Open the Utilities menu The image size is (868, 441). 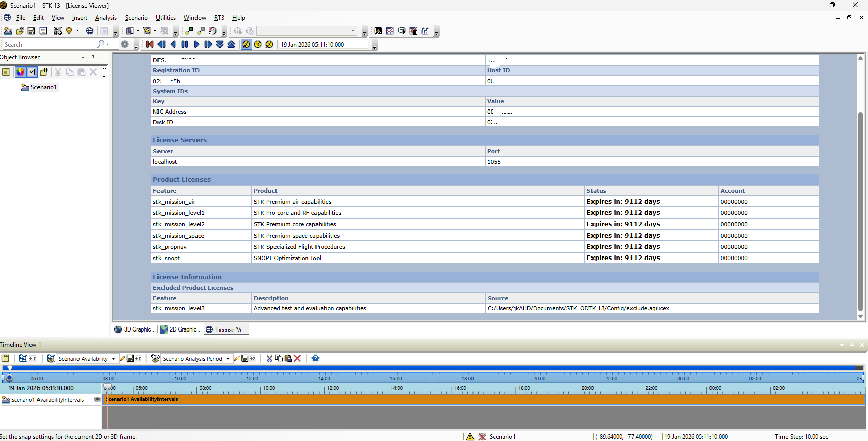click(x=166, y=18)
